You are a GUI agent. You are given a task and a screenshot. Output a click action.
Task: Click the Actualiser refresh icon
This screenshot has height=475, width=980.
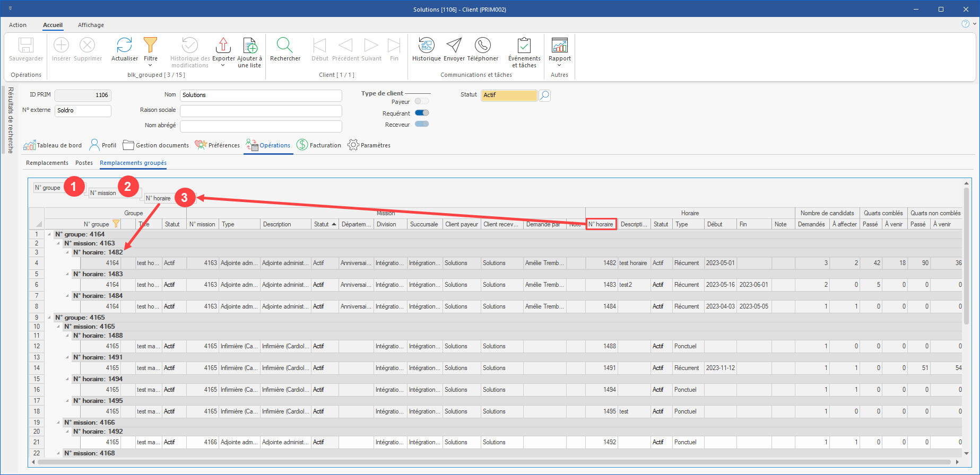pos(124,46)
